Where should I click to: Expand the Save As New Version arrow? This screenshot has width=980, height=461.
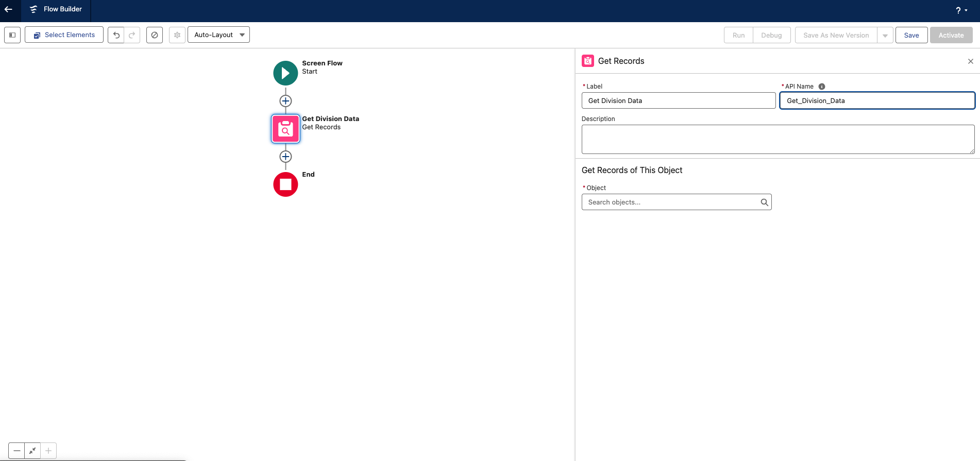pos(885,36)
